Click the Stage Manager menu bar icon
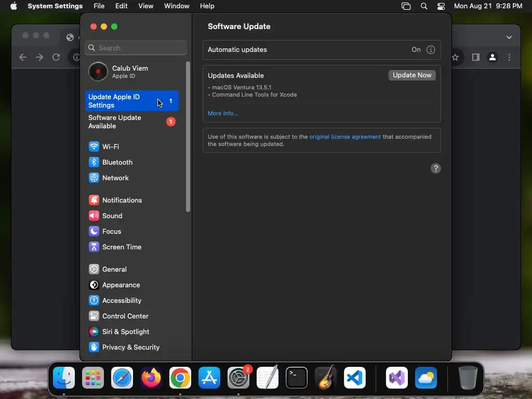 (406, 6)
